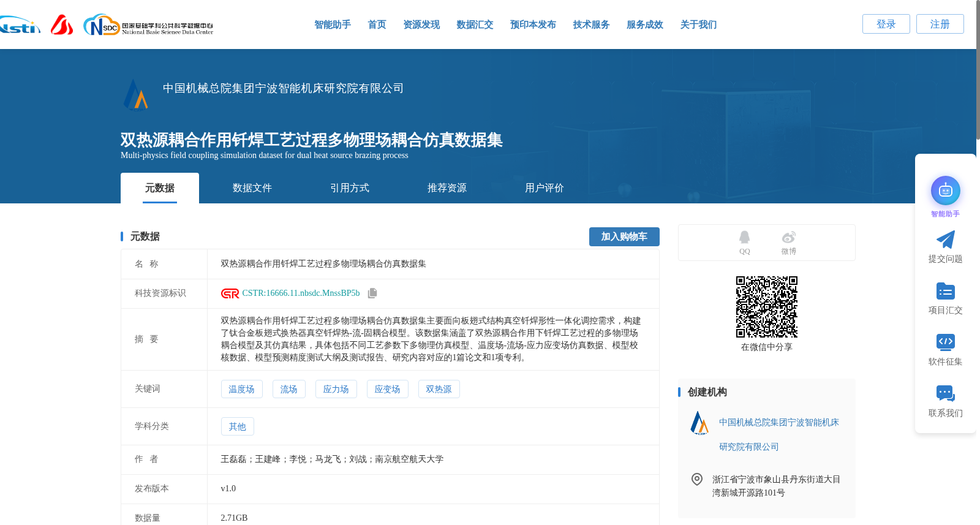Click the creator organization logo in 创建机构
This screenshot has height=525, width=980.
[x=699, y=423]
